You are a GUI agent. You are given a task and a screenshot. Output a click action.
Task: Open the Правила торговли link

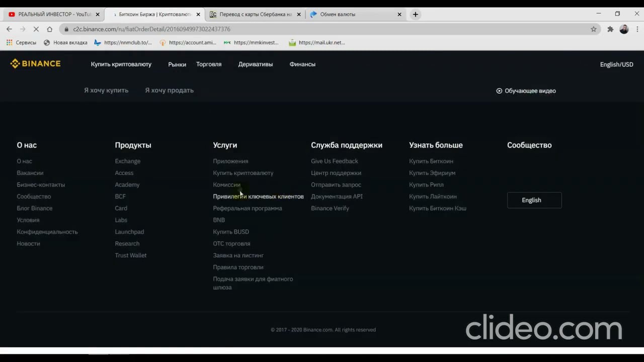click(x=238, y=267)
